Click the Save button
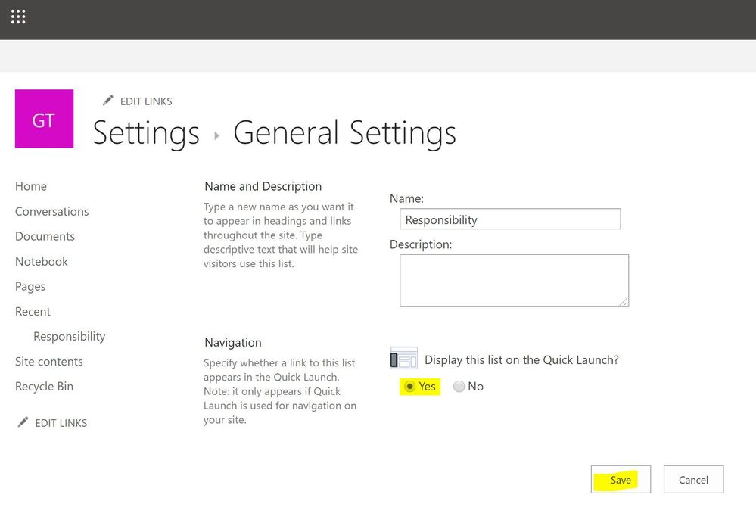Image resolution: width=756 pixels, height=532 pixels. (621, 480)
